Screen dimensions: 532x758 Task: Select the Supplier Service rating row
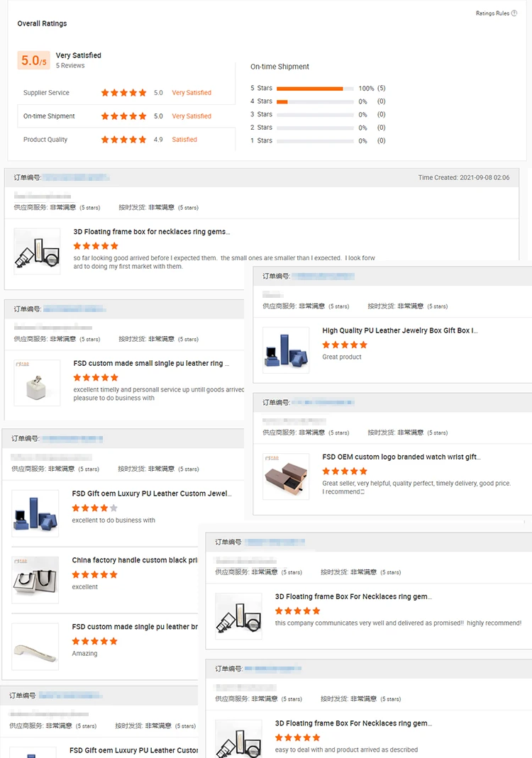(126, 92)
